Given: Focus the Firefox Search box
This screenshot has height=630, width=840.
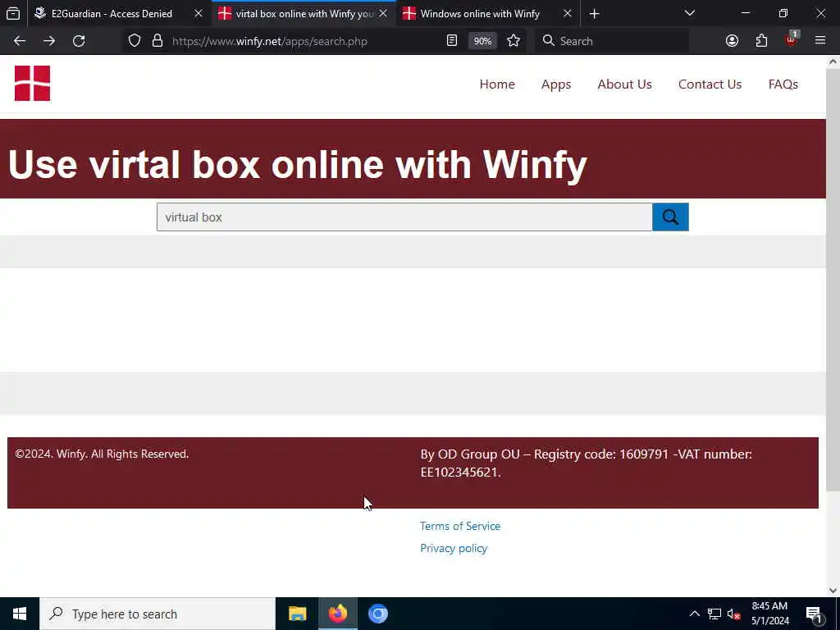Looking at the screenshot, I should [612, 41].
